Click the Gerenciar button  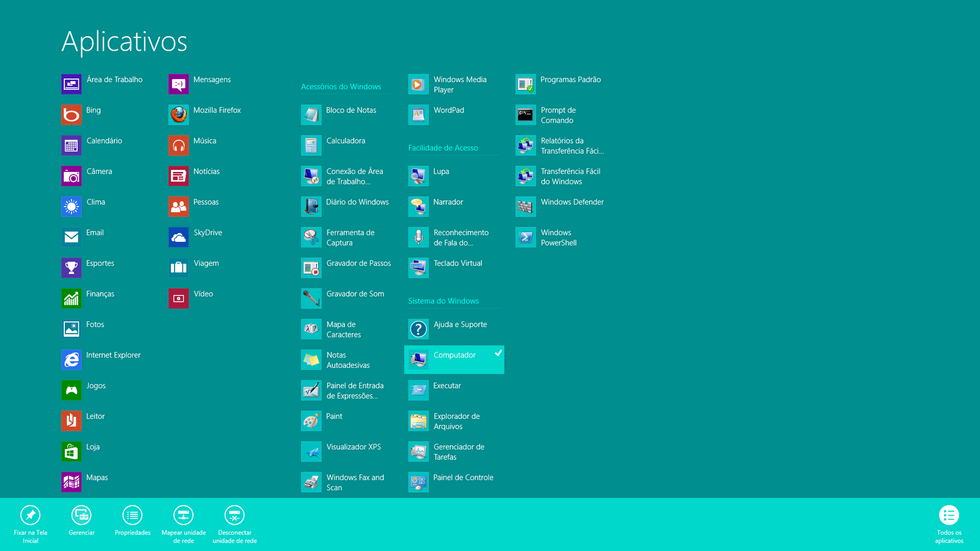pyautogui.click(x=81, y=521)
